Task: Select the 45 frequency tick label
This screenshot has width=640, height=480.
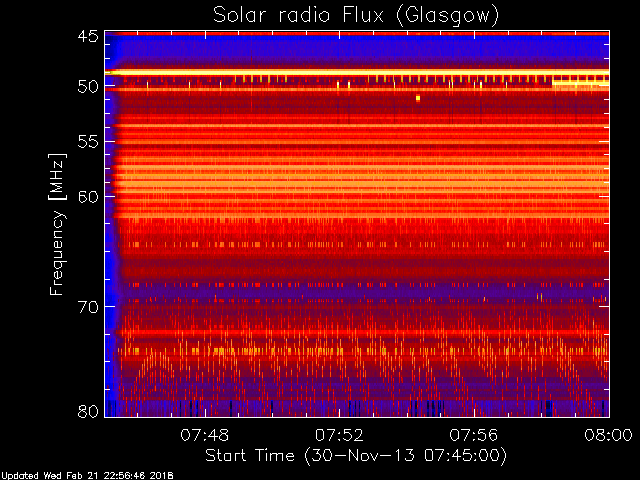Action: click(x=88, y=36)
